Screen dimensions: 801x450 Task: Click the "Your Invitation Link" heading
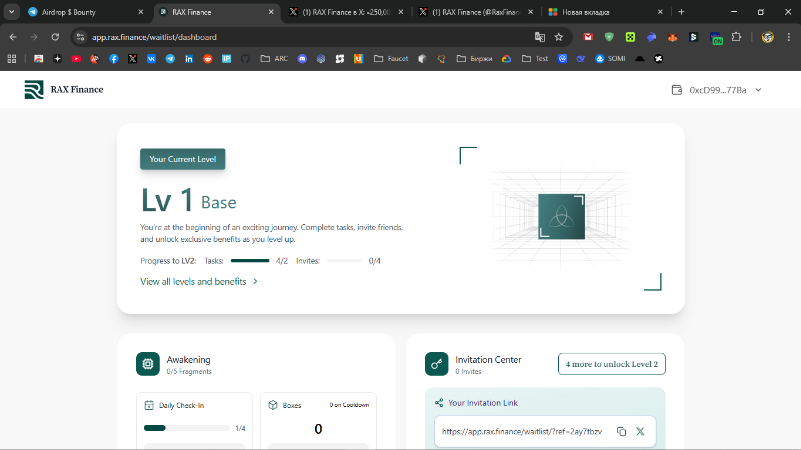(x=483, y=403)
